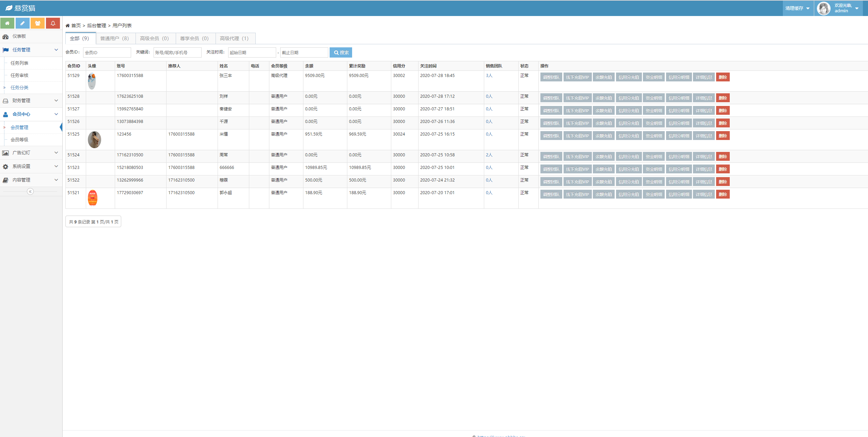
Task: Open the admin user dropdown arrow
Action: [857, 8]
